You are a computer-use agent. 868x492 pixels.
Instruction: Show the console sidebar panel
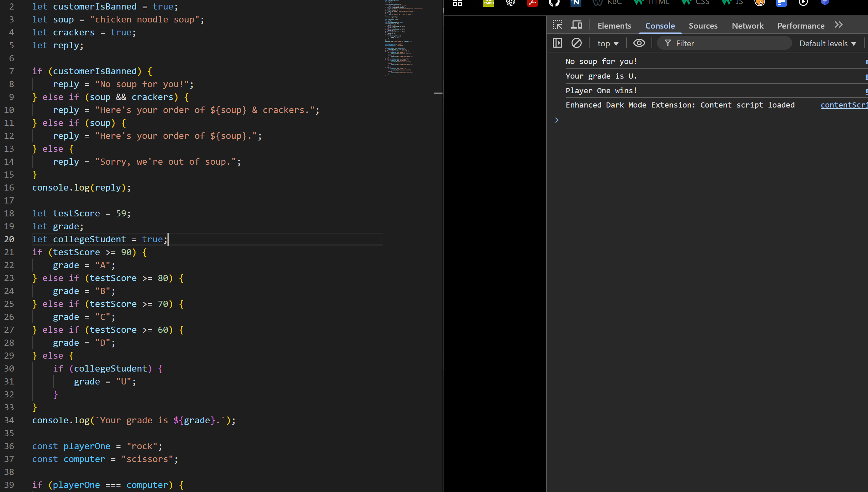tap(558, 43)
